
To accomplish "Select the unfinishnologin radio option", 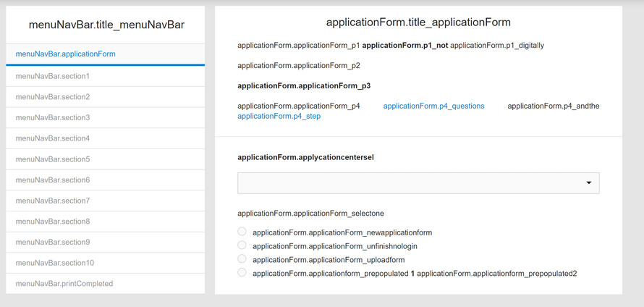I will 242,245.
